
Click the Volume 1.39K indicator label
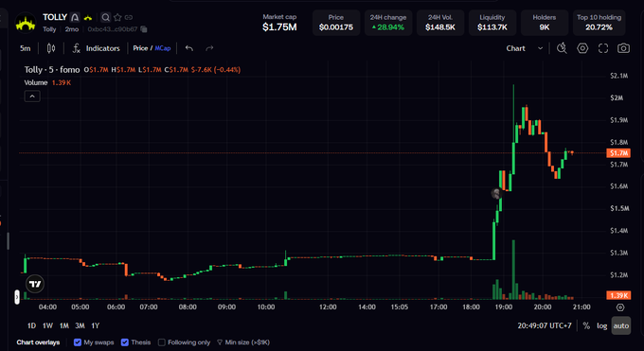47,82
